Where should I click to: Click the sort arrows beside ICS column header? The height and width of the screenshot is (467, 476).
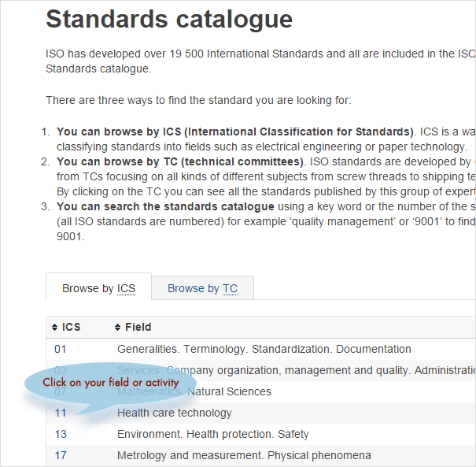(55, 327)
